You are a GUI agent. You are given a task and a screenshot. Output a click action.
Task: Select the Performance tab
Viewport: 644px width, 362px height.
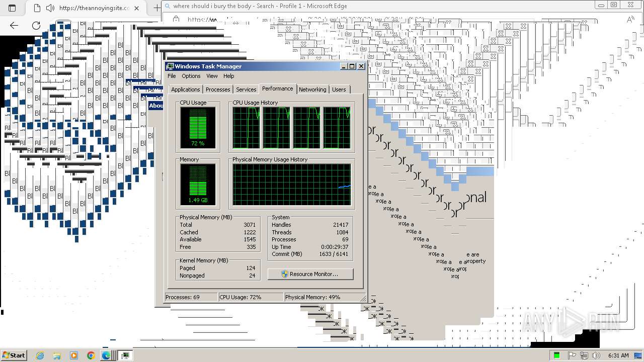(x=277, y=88)
